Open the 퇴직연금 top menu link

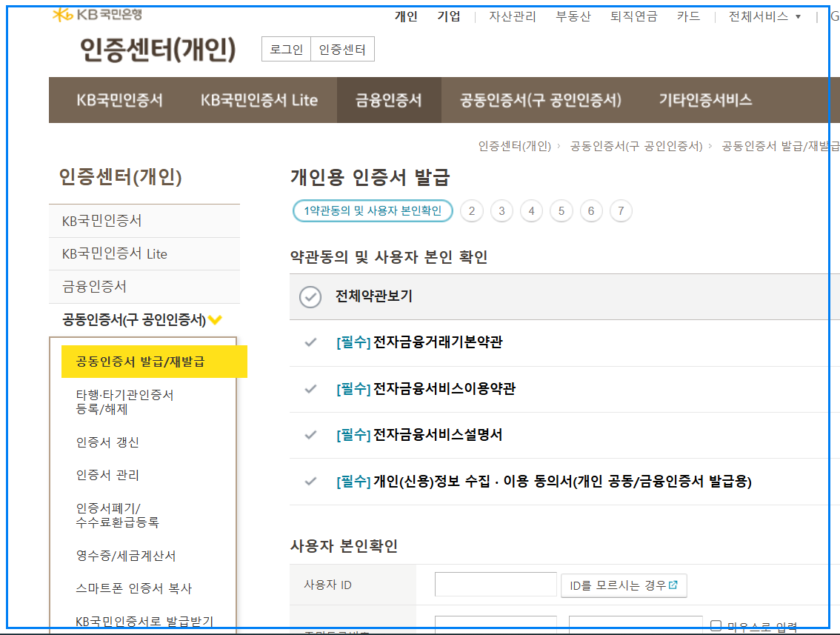pyautogui.click(x=634, y=16)
